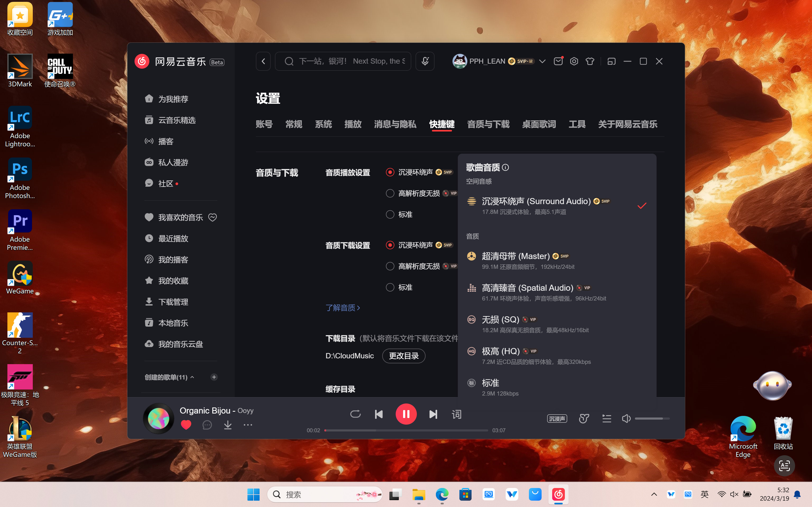Screen dimensions: 812x507
Task: Click 了解音质 link for audio quality info
Action: point(342,308)
